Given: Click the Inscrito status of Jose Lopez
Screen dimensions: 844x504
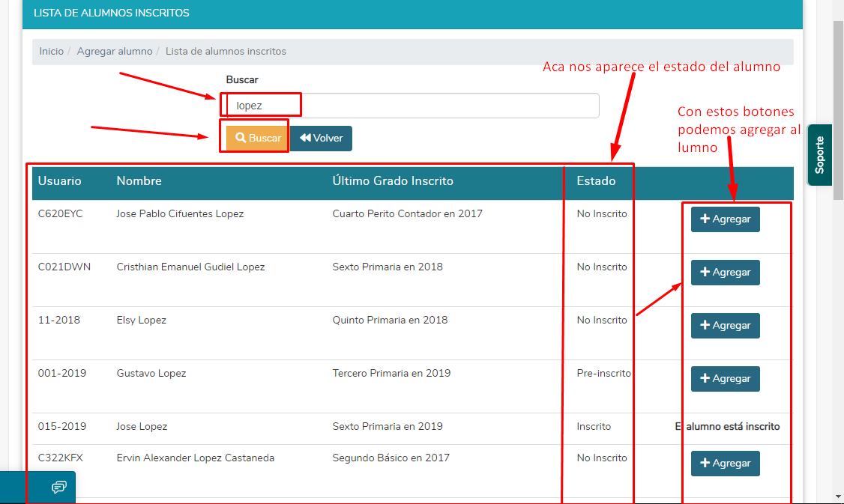Looking at the screenshot, I should pyautogui.click(x=594, y=427).
